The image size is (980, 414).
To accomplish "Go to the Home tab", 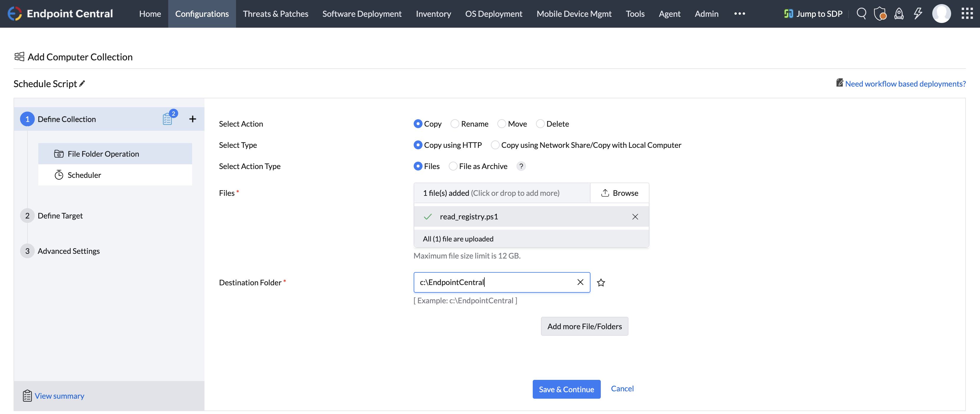I will point(150,14).
